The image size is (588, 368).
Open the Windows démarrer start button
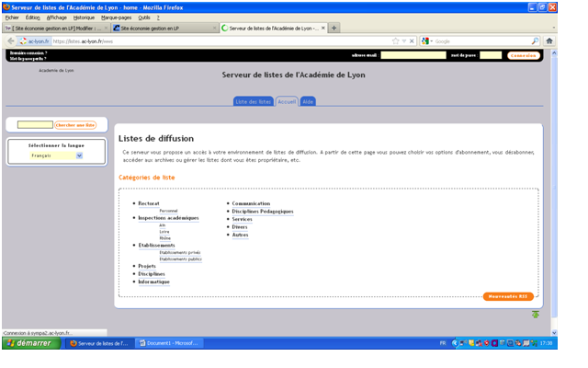pos(31,343)
